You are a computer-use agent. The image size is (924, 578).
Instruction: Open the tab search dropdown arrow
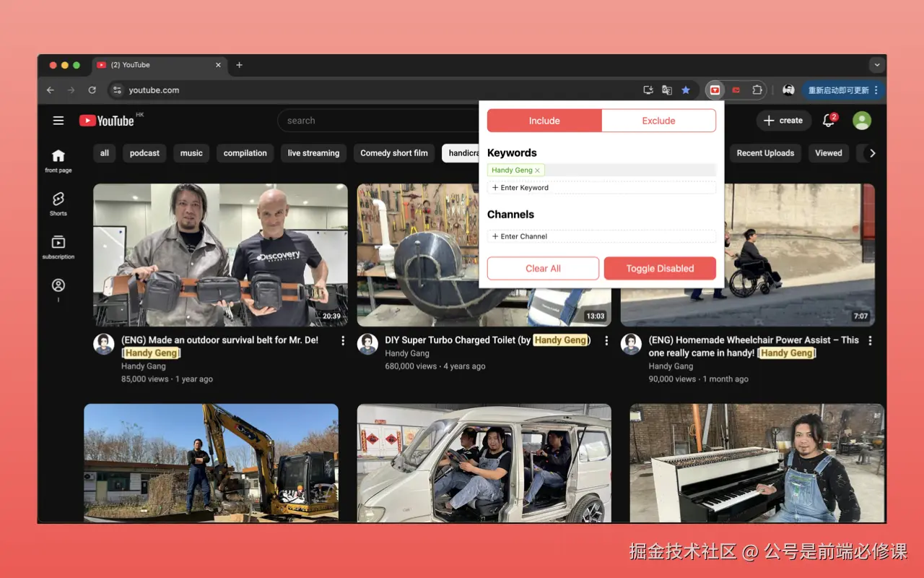coord(877,65)
